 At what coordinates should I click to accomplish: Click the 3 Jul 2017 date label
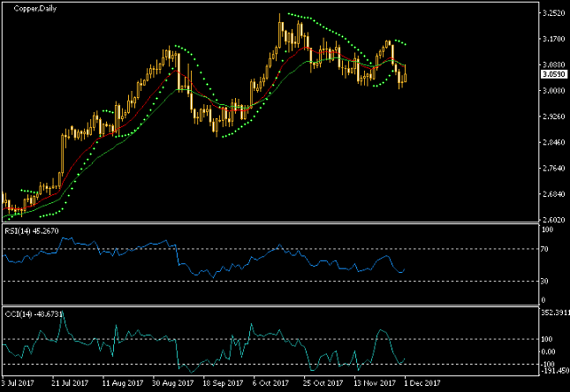point(19,383)
